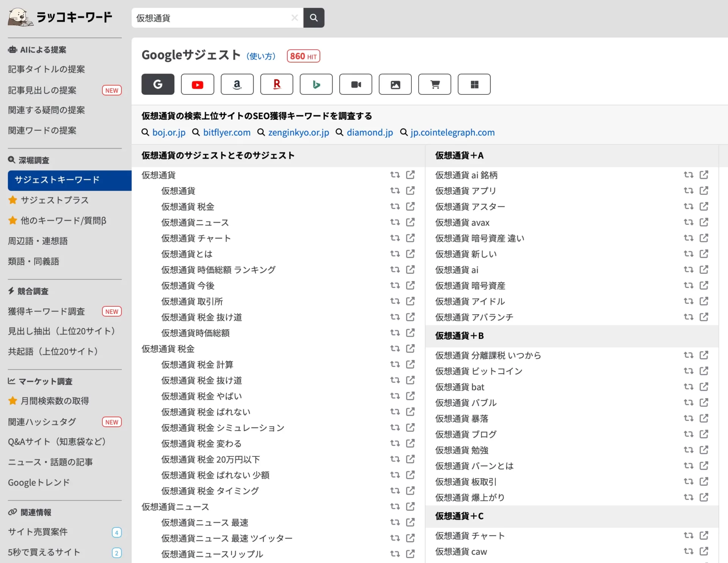This screenshot has width=728, height=563.
Task: Open 周辺語・連想語 sidebar item
Action: pos(38,241)
